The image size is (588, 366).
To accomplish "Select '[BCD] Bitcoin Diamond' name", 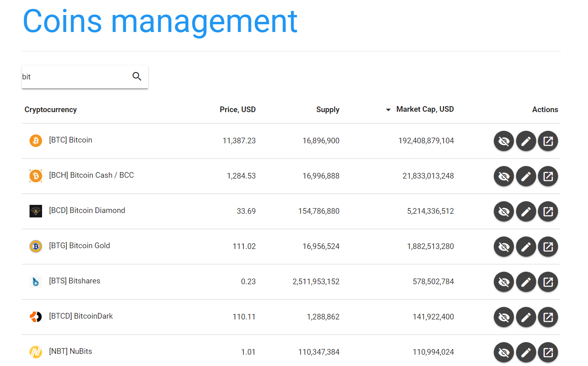I will 87,211.
